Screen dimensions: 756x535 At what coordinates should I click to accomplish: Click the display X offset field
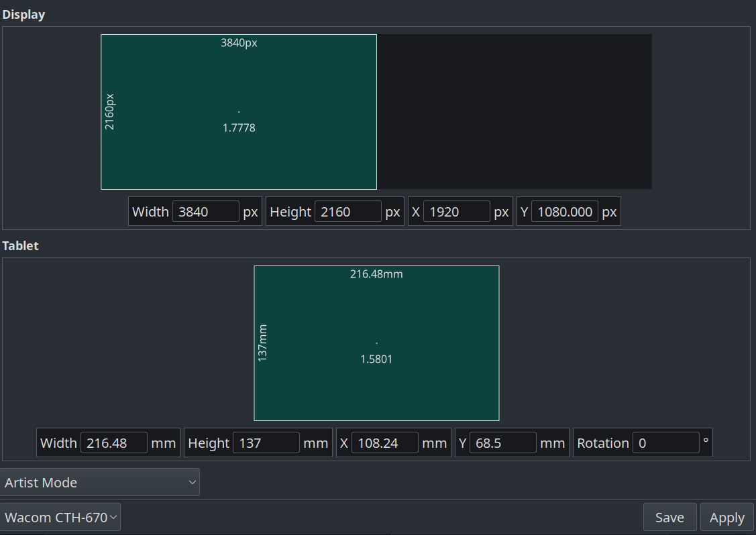(x=457, y=211)
